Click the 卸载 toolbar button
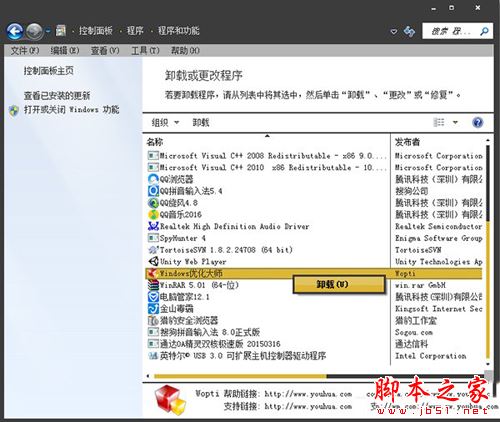 201,123
